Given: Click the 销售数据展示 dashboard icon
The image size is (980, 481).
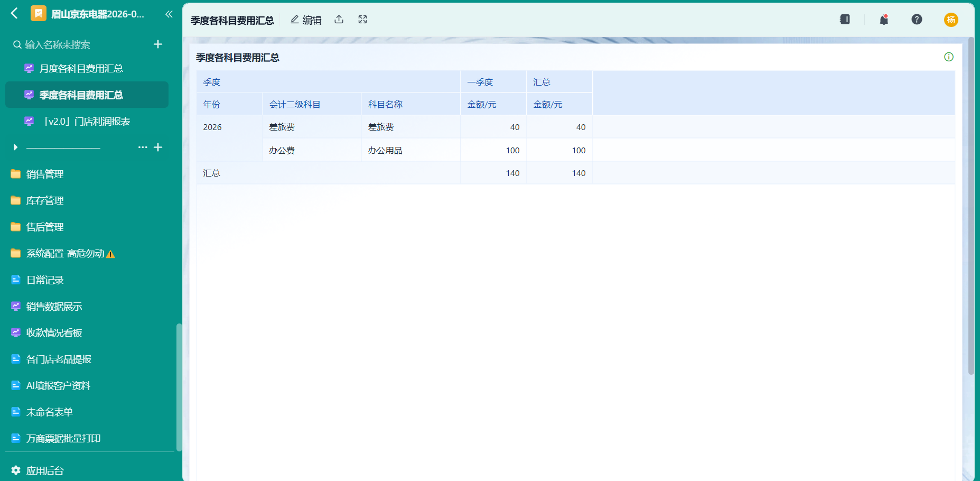Looking at the screenshot, I should pyautogui.click(x=16, y=306).
